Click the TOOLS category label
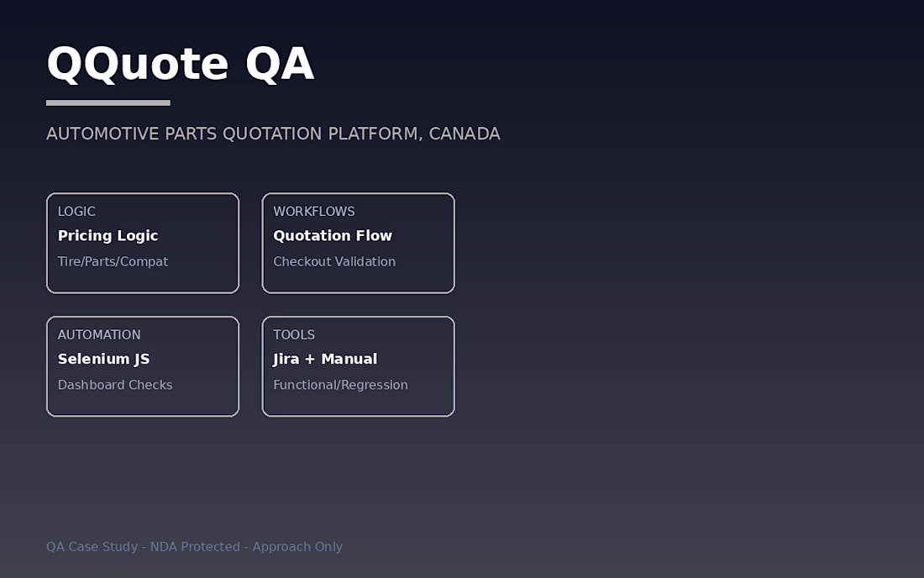Screen dimensions: 924x578 click(294, 334)
